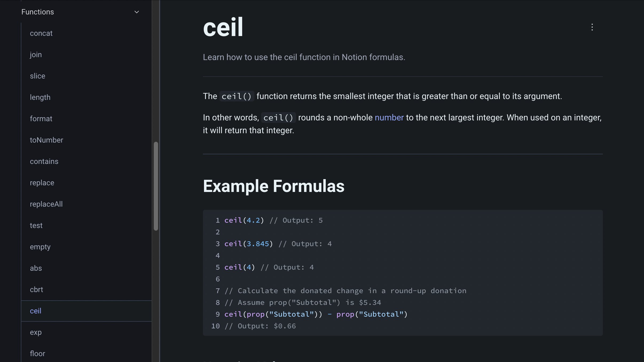Open the page options kebab menu

592,27
